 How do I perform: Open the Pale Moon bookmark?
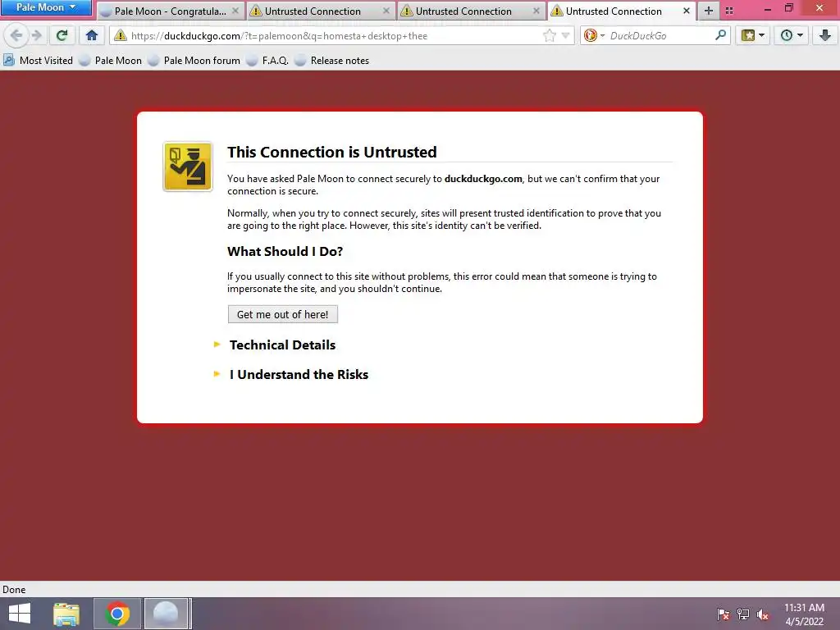(111, 61)
